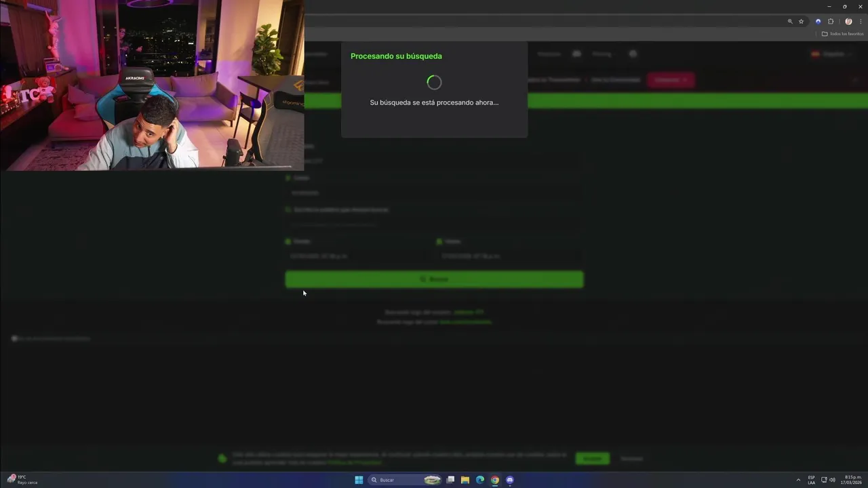
Task: Click the 'Procesando su búsqueda' dialog title
Action: pyautogui.click(x=396, y=56)
